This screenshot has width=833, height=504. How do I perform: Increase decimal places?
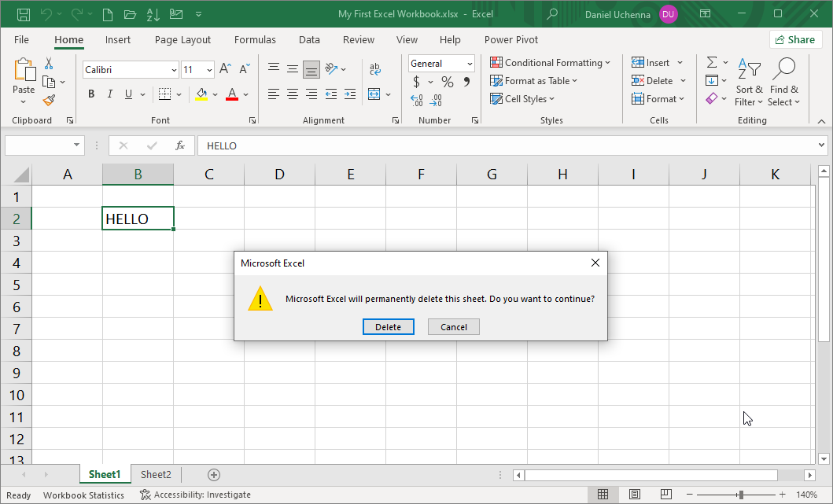pyautogui.click(x=415, y=101)
